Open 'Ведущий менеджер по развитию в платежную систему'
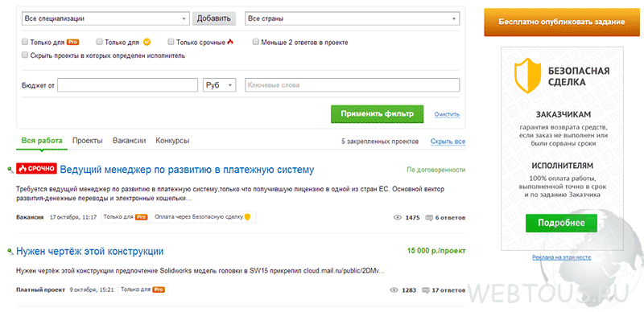The height and width of the screenshot is (312, 644). [188, 169]
